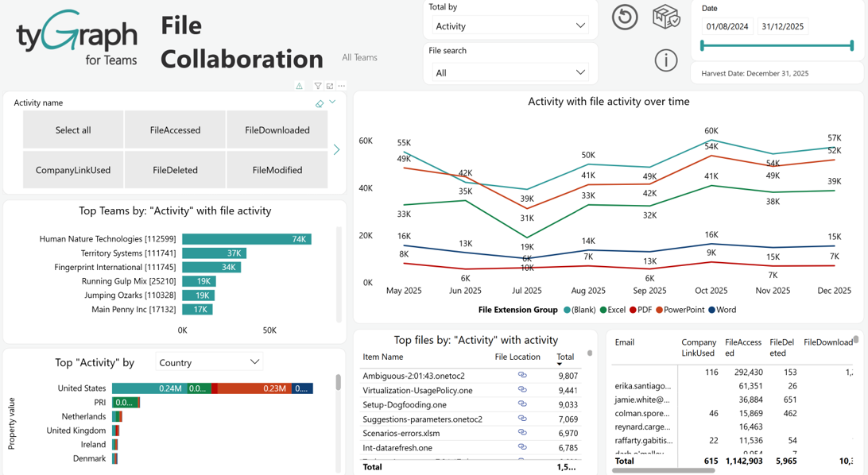Collapse the Activity name slicer chevron
The width and height of the screenshot is (868, 475).
pyautogui.click(x=332, y=102)
